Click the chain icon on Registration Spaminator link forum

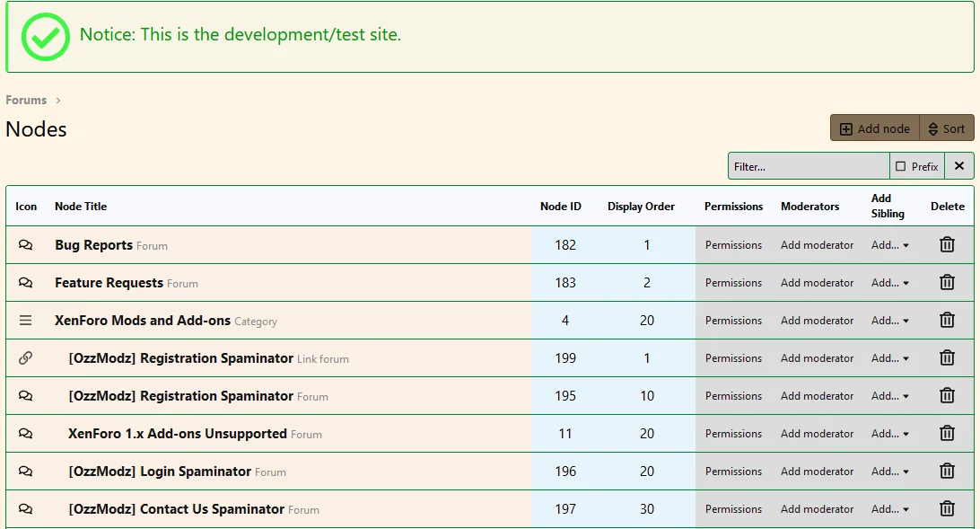tap(25, 357)
